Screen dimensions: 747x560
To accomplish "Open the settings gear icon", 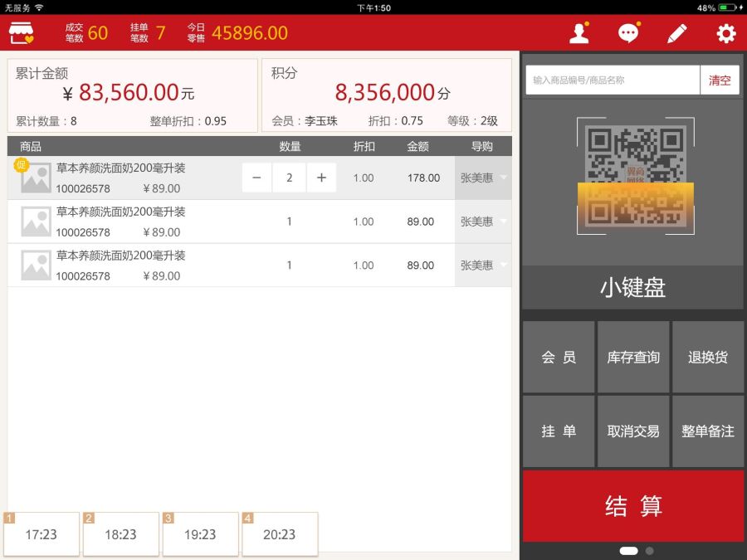I will click(x=726, y=32).
